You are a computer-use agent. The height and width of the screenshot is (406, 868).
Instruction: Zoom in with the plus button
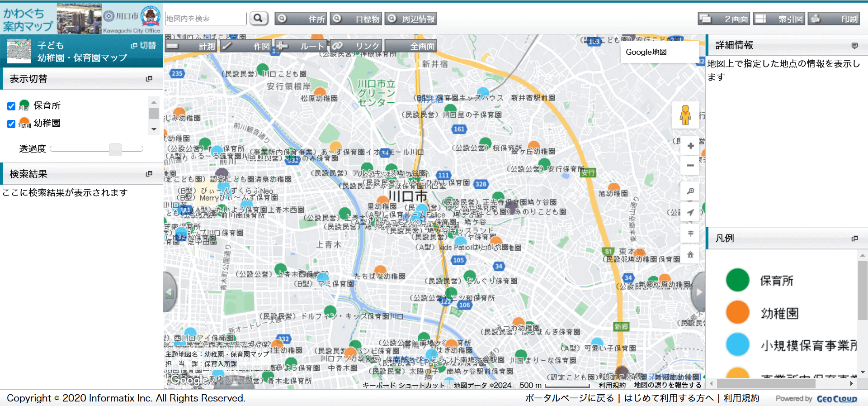tap(690, 146)
